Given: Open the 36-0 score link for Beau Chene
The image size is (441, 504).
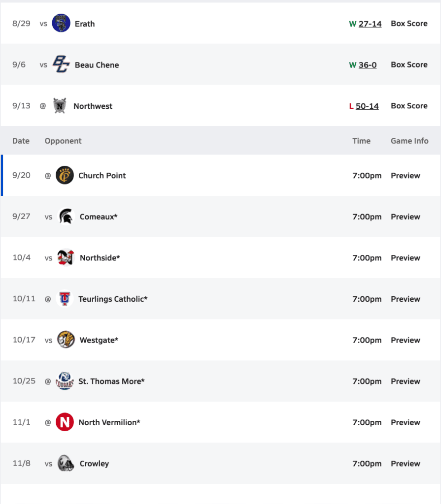Looking at the screenshot, I should pos(368,65).
